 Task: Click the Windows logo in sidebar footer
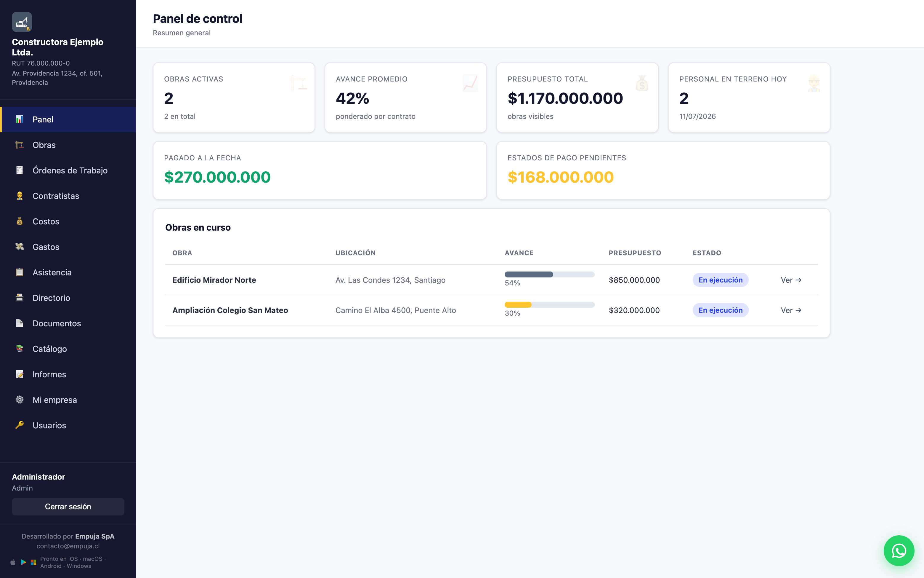33,562
